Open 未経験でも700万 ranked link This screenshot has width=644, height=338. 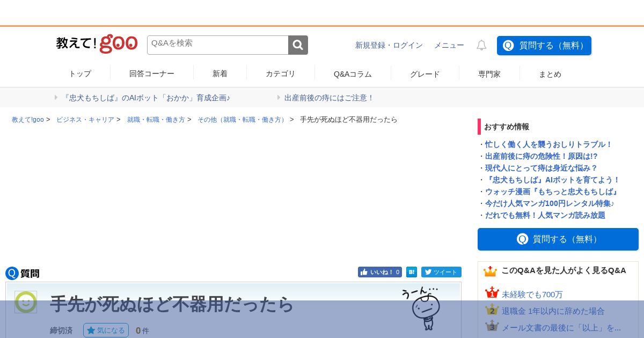532,295
